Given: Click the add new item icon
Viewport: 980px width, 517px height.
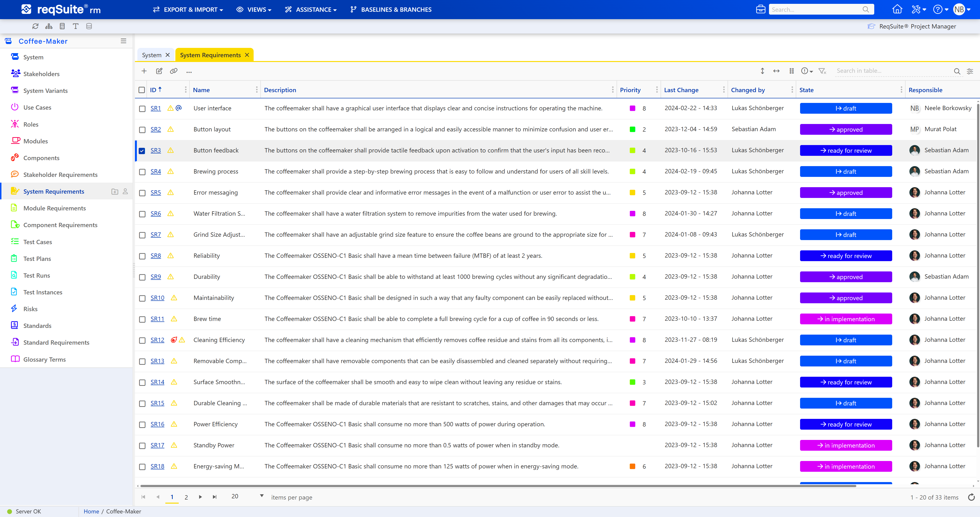Looking at the screenshot, I should coord(144,71).
